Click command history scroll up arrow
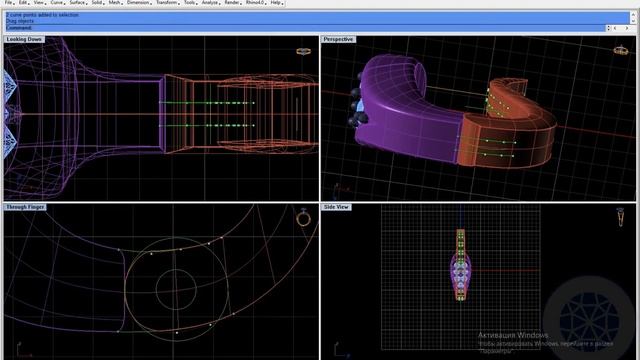 [x=633, y=15]
